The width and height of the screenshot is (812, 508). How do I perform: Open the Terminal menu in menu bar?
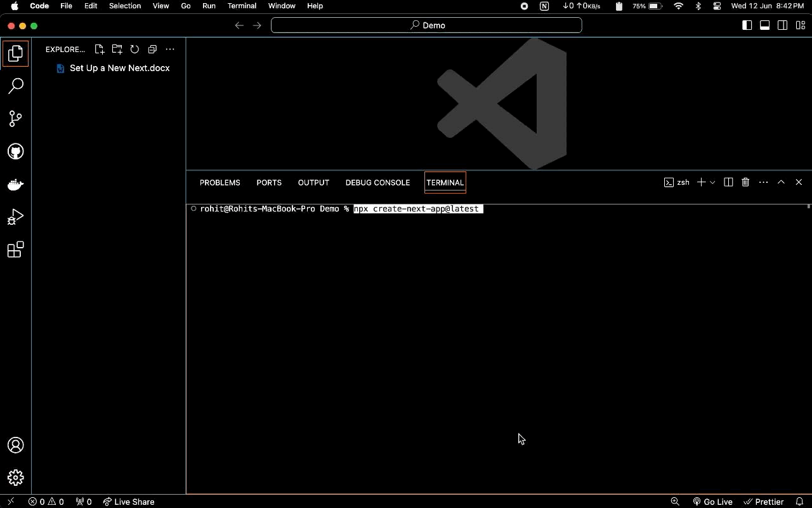tap(242, 6)
